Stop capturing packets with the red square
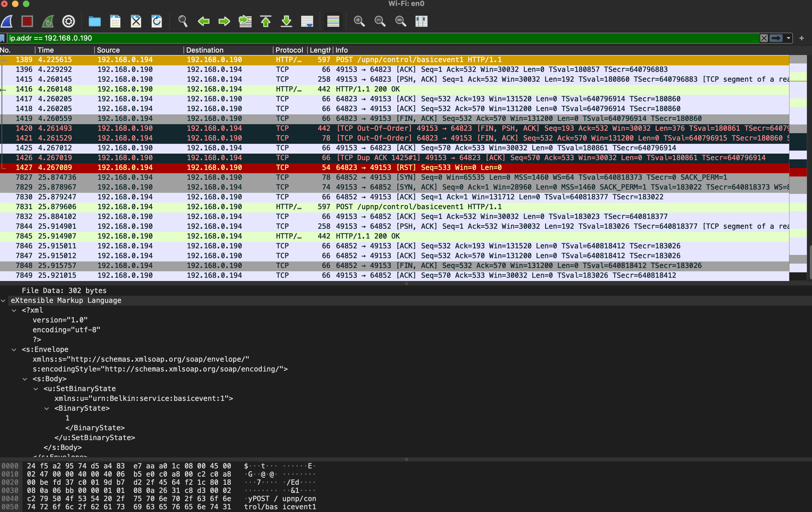Image resolution: width=812 pixels, height=512 pixels. (x=27, y=21)
